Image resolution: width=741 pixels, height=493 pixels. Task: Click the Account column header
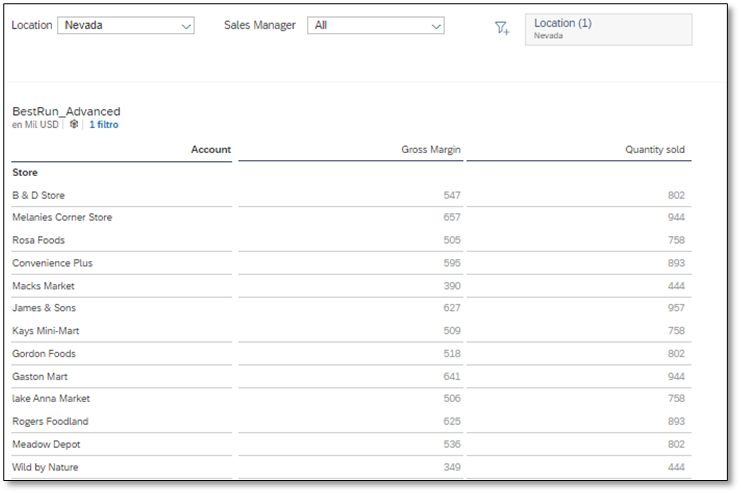tap(211, 150)
